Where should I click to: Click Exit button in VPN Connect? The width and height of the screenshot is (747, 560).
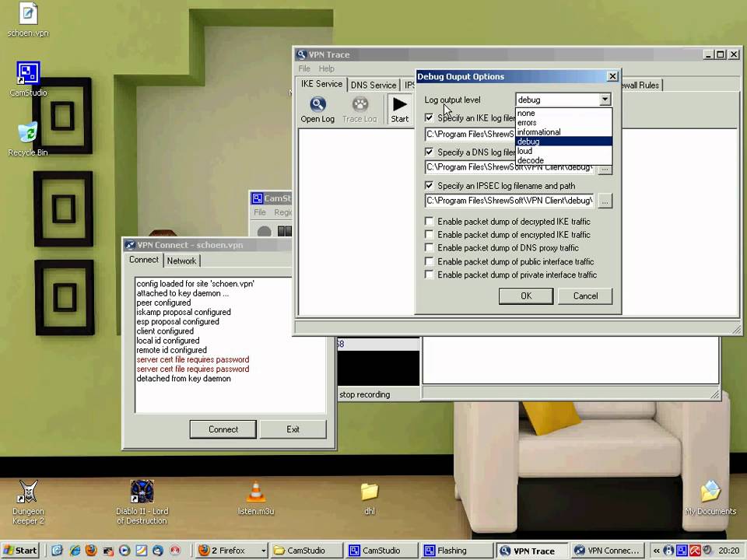click(x=293, y=429)
